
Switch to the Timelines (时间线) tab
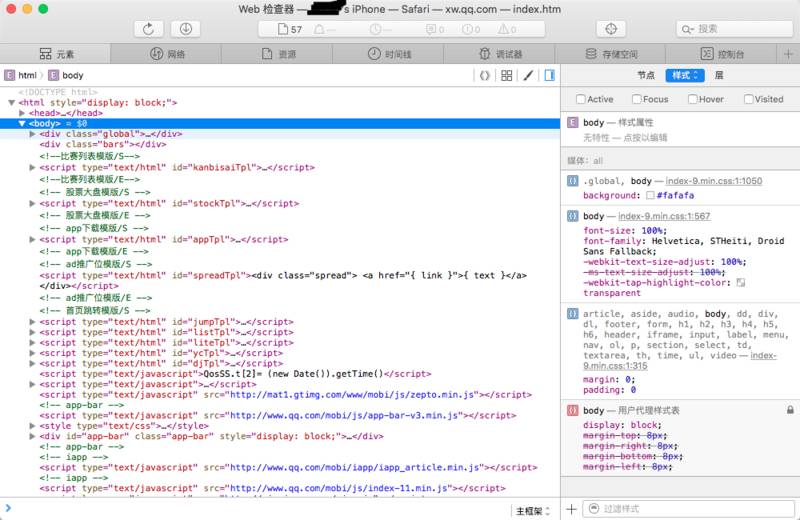388,54
